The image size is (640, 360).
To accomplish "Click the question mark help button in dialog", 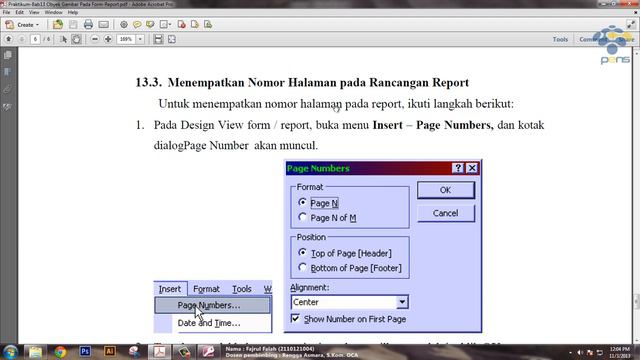I will (458, 168).
